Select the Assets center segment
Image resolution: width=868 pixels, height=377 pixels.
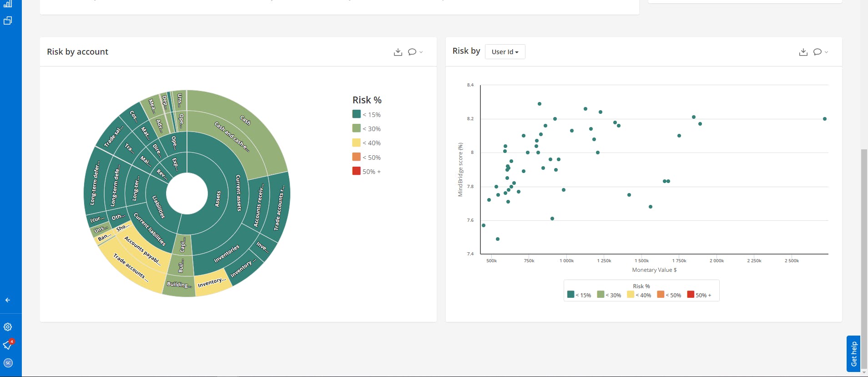tap(217, 199)
